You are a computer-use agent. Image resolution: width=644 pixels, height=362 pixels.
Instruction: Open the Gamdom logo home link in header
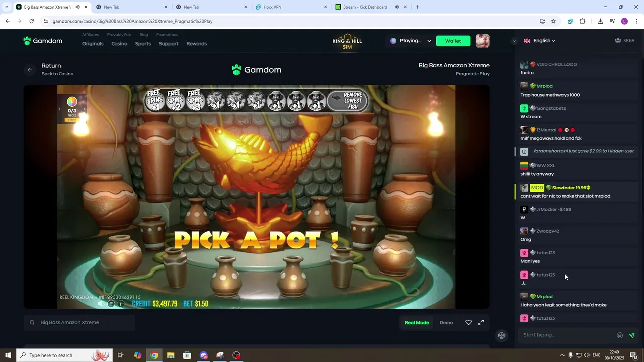43,41
